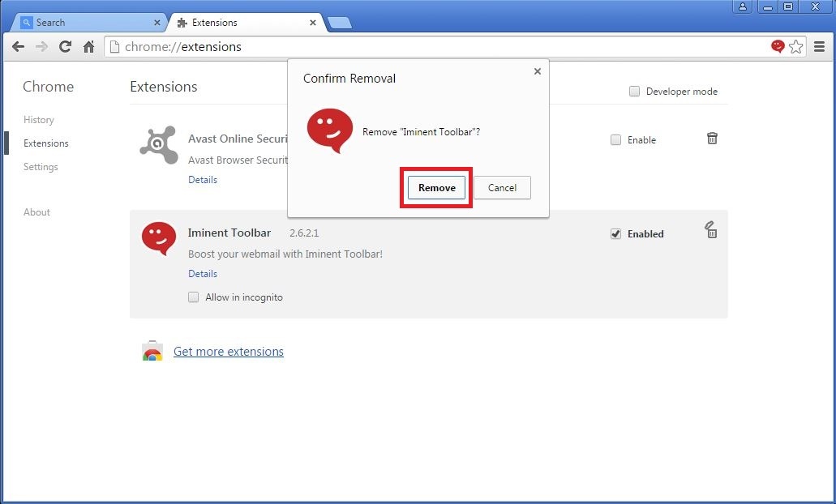The width and height of the screenshot is (836, 504).
Task: Click the Avast extension logo
Action: click(x=159, y=145)
